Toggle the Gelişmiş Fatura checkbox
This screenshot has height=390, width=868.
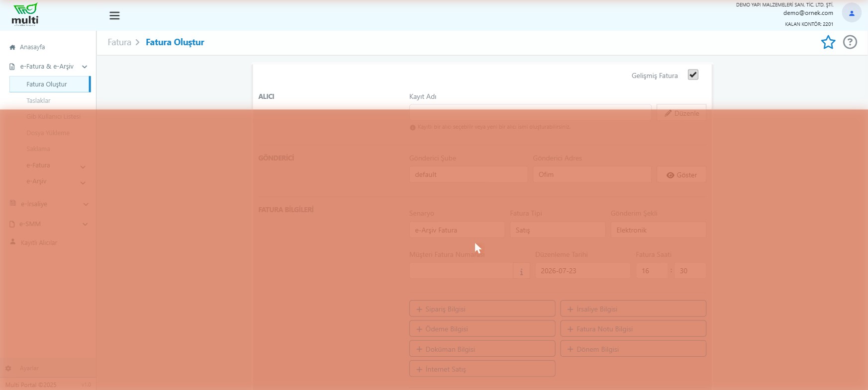(x=693, y=75)
